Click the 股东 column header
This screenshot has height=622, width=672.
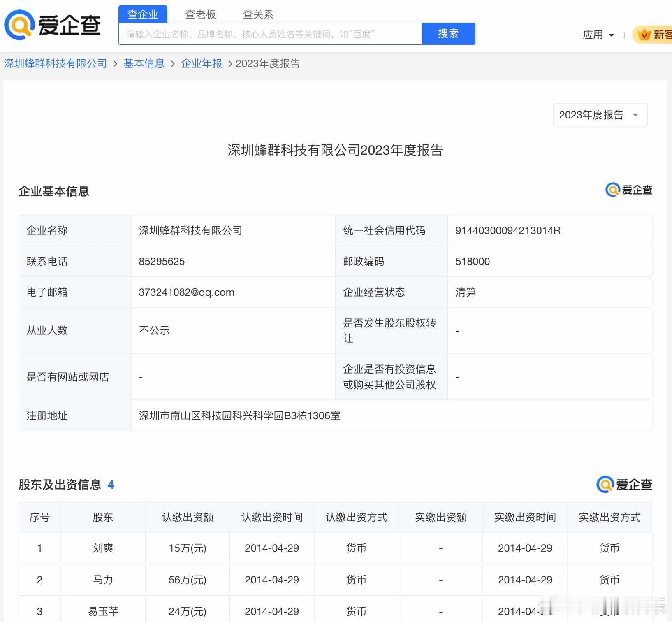(103, 517)
